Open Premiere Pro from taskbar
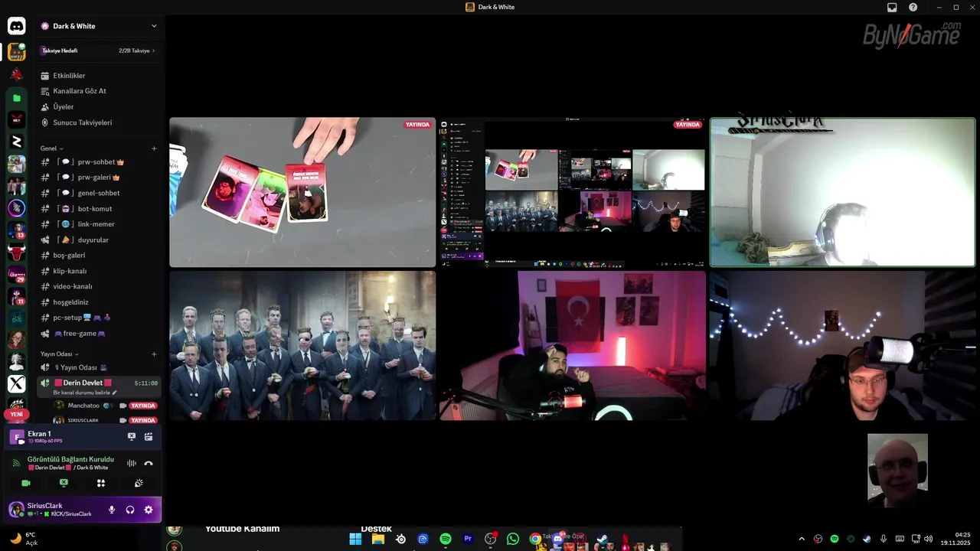This screenshot has width=980, height=551. [x=468, y=539]
